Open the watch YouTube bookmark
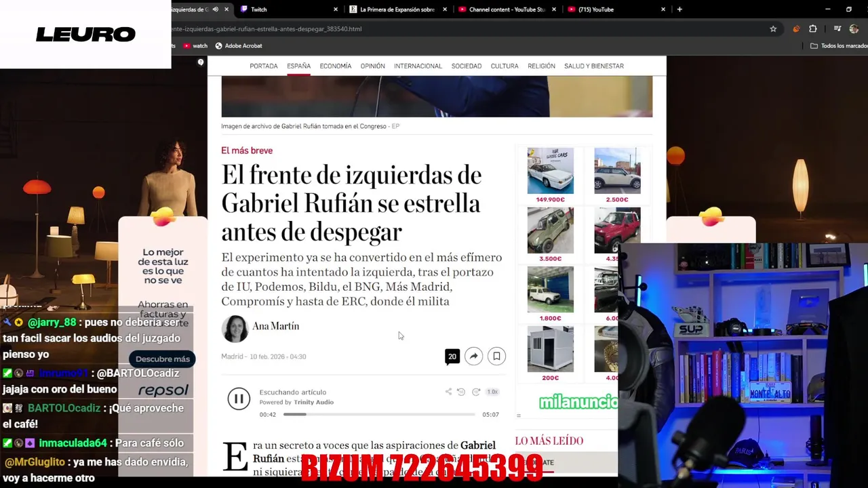This screenshot has width=868, height=488. coord(195,46)
